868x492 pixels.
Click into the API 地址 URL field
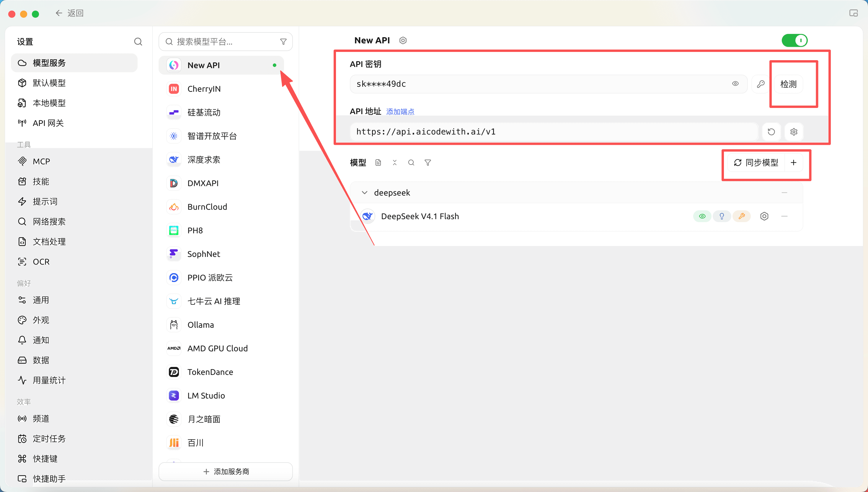tap(554, 132)
